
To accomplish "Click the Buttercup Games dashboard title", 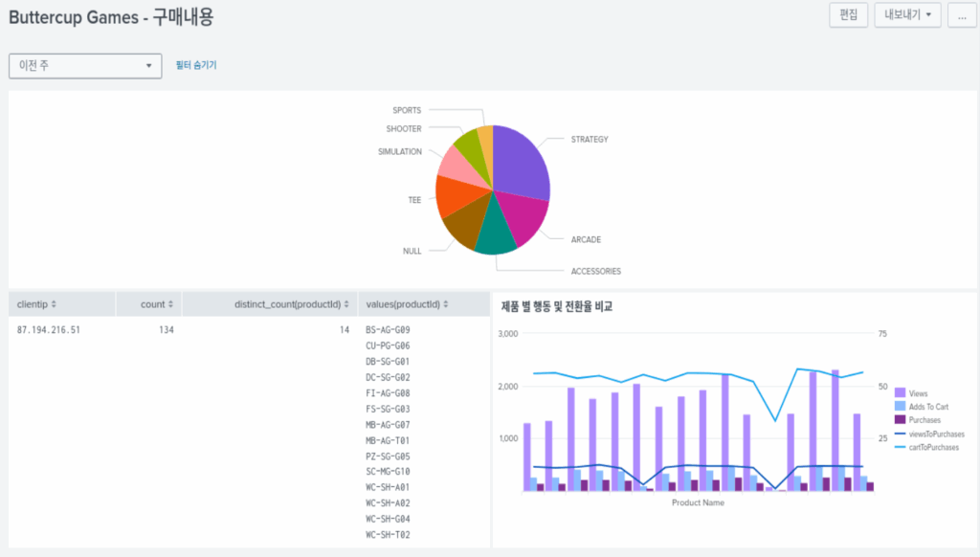I will 111,17.
